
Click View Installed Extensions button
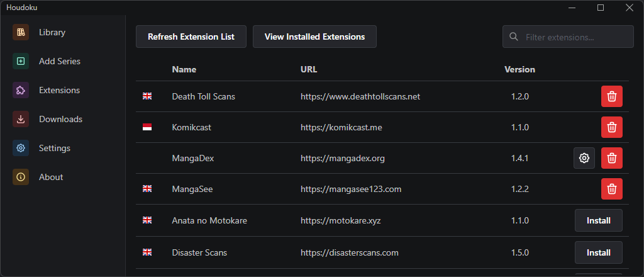314,37
